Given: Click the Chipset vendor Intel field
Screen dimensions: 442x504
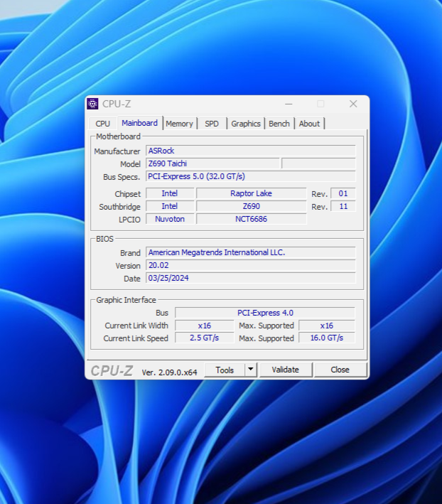Looking at the screenshot, I should coord(170,193).
